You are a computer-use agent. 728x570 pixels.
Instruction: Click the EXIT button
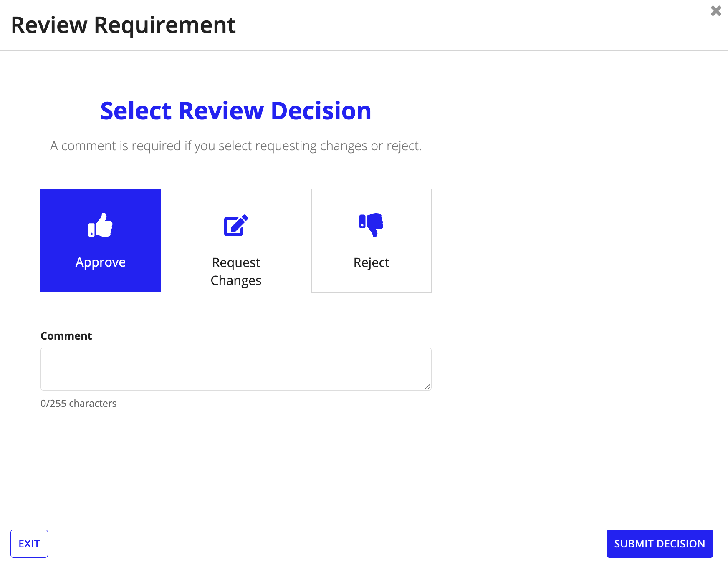pos(29,544)
